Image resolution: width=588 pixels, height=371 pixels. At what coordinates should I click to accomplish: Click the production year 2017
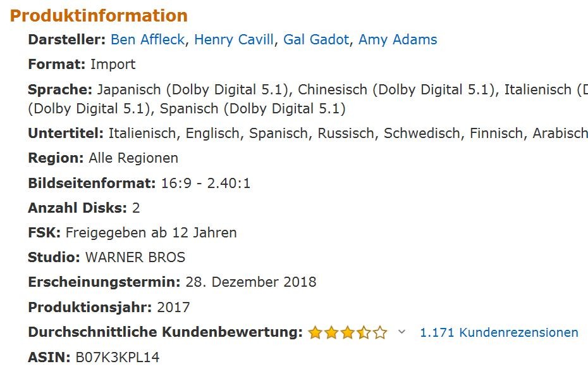pos(173,308)
